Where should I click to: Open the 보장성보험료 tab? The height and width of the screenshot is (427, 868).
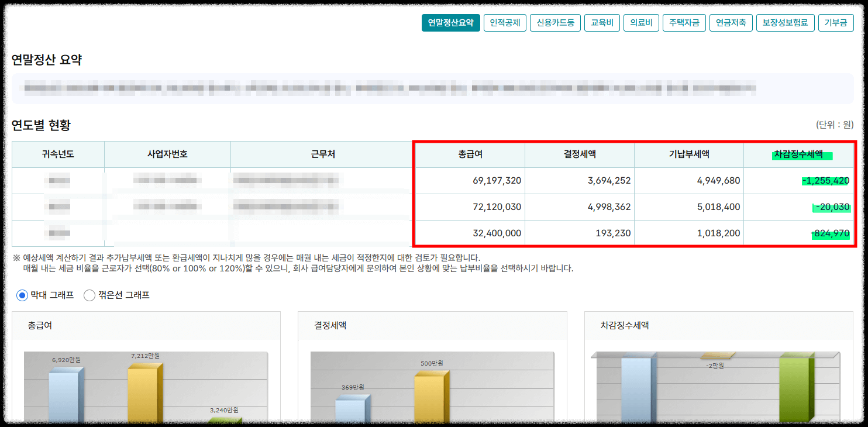pyautogui.click(x=786, y=23)
